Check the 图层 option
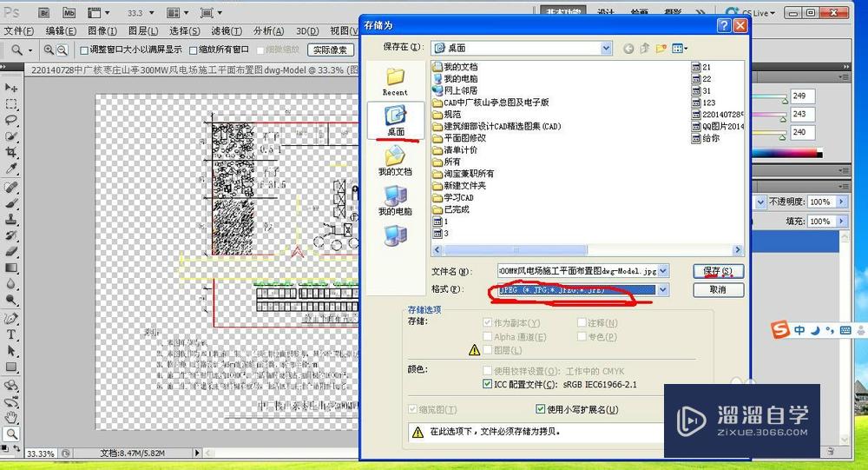Image resolution: width=868 pixels, height=470 pixels. pos(487,350)
